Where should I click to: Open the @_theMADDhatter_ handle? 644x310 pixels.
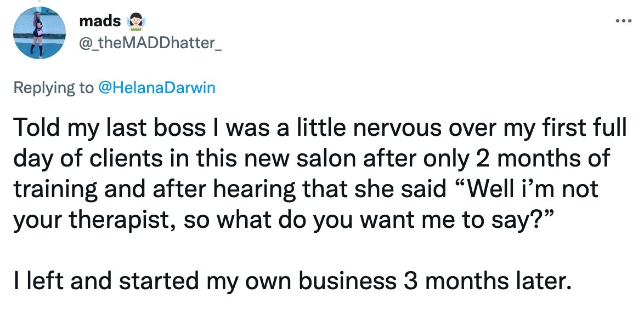pos(150,43)
